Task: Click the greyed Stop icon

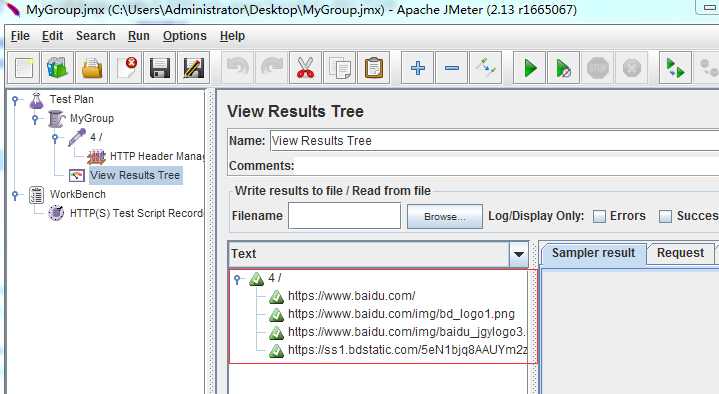Action: [x=597, y=68]
